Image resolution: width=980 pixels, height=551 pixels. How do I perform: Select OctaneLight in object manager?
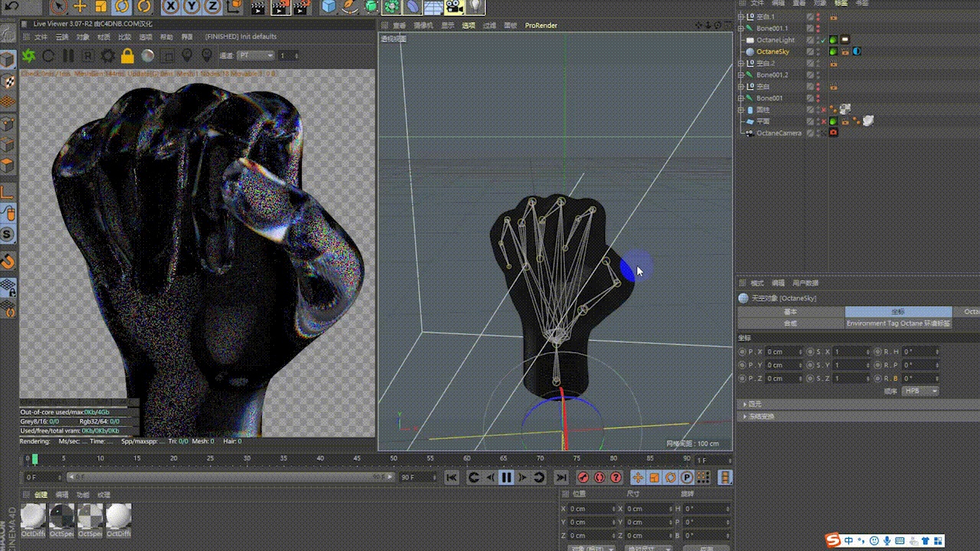(775, 40)
